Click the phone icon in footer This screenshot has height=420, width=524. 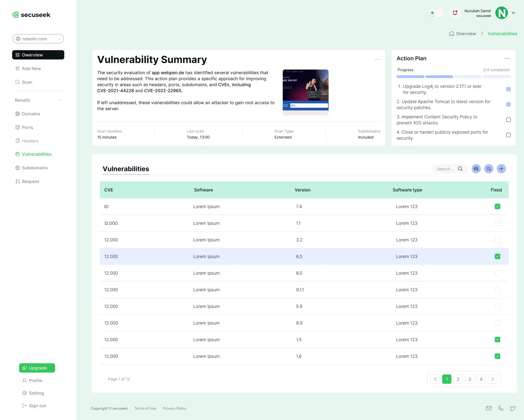[501, 408]
